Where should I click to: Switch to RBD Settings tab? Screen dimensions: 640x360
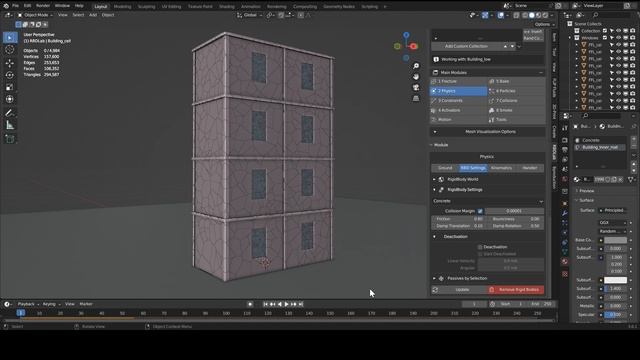[x=473, y=168]
